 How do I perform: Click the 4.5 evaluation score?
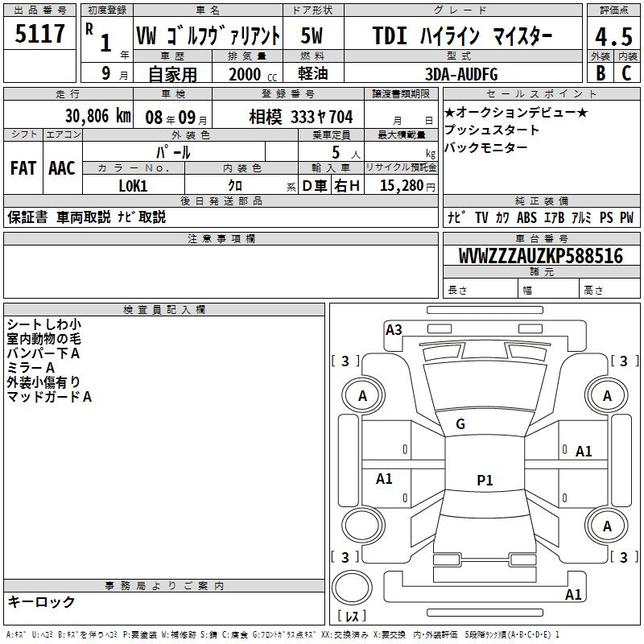[x=613, y=36]
